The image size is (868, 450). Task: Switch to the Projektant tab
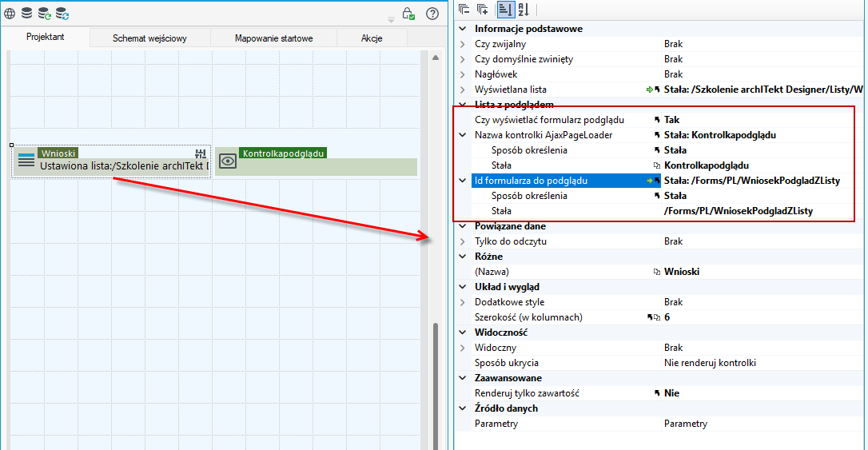coord(46,37)
